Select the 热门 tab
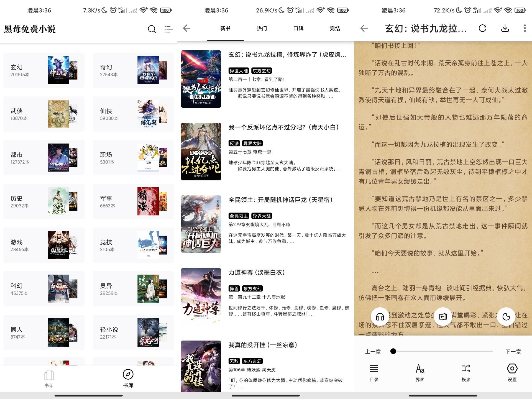The image size is (532, 399). coord(262,29)
